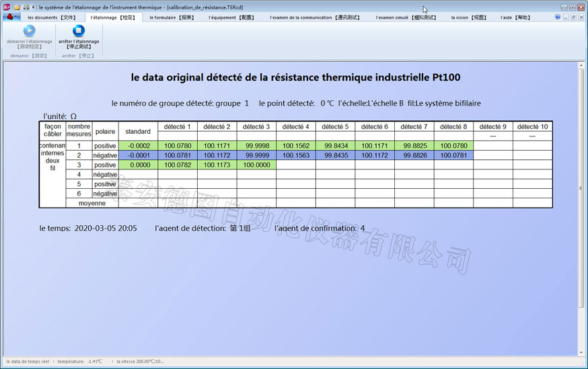588x369 pixels.
Task: Select l'examen de la communication tab
Action: [x=310, y=17]
